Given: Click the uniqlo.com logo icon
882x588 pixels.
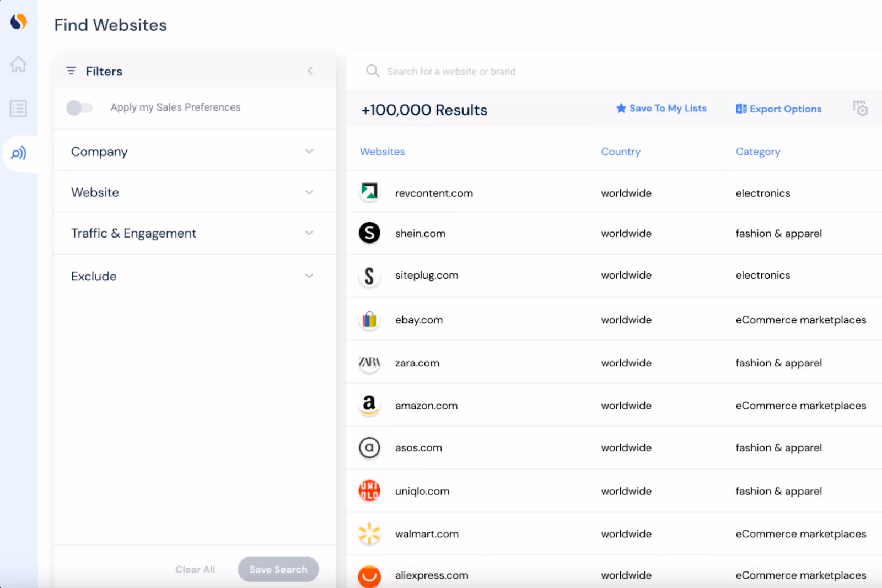Looking at the screenshot, I should coord(369,490).
